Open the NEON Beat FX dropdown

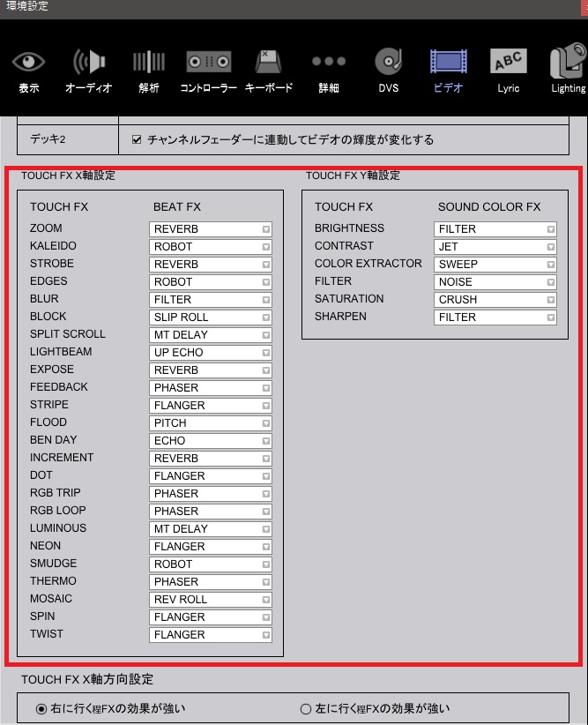211,546
